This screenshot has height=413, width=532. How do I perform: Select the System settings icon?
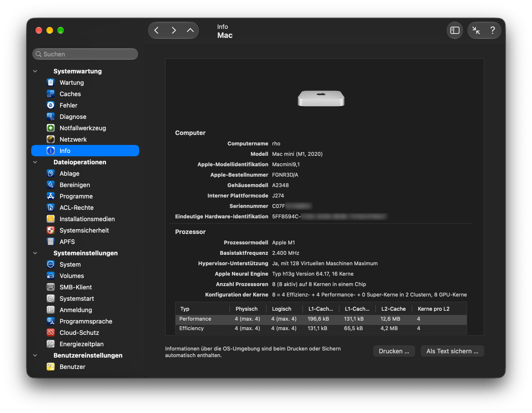coord(51,264)
